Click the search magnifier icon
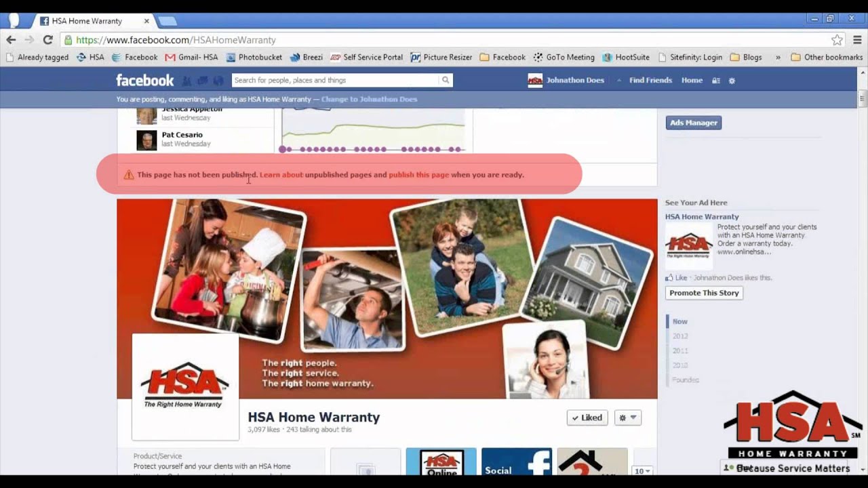 click(x=446, y=80)
